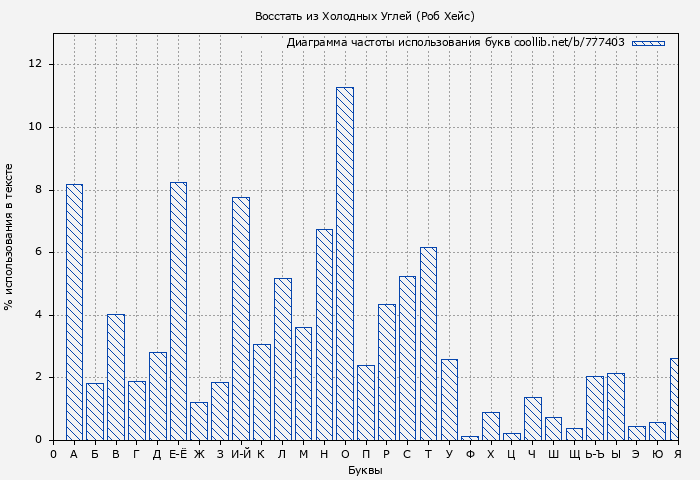Click the y-axis tick label 12
Viewport: 700px width, 480px height.
click(x=36, y=64)
